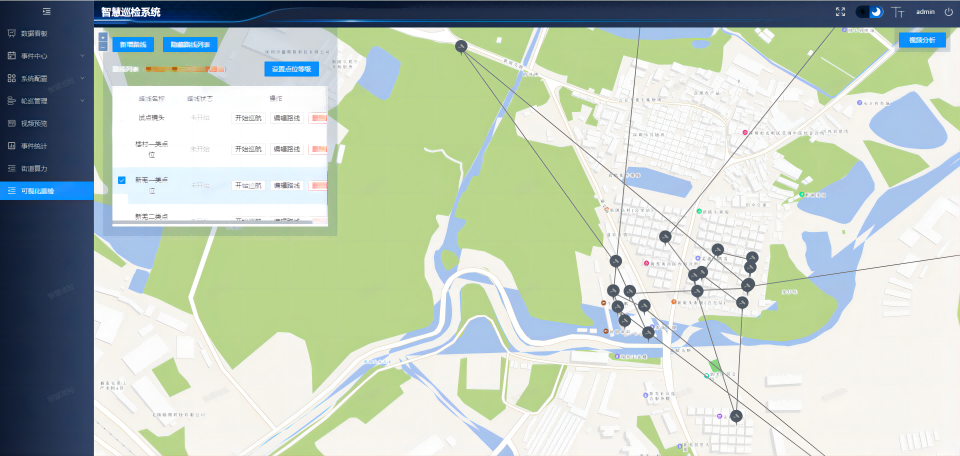Enter fullscreen mode using the expand icon
This screenshot has height=456, width=960.
(840, 12)
